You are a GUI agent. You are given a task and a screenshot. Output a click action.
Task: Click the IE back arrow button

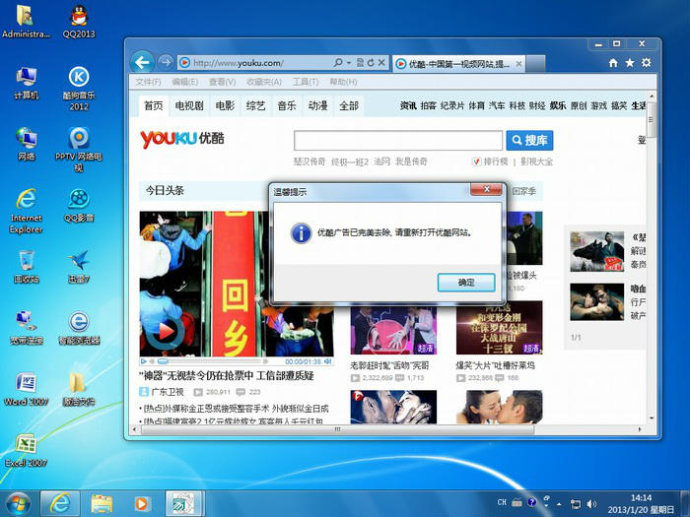(x=142, y=62)
